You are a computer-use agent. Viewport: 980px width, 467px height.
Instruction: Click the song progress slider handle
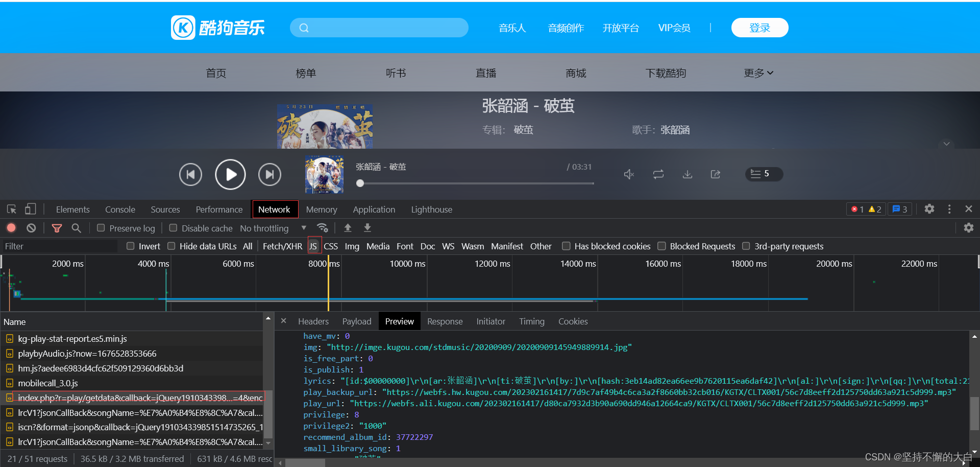pyautogui.click(x=360, y=183)
